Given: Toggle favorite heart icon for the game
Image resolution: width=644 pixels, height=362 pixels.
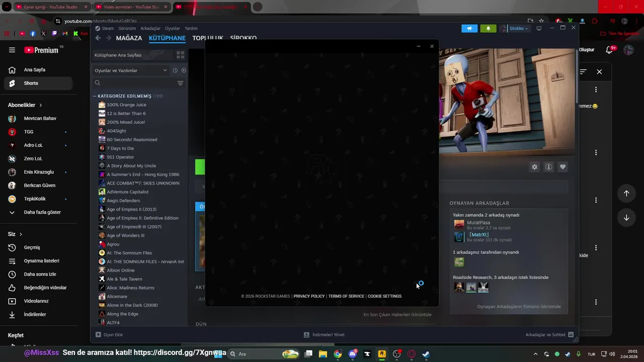Looking at the screenshot, I should (x=563, y=167).
